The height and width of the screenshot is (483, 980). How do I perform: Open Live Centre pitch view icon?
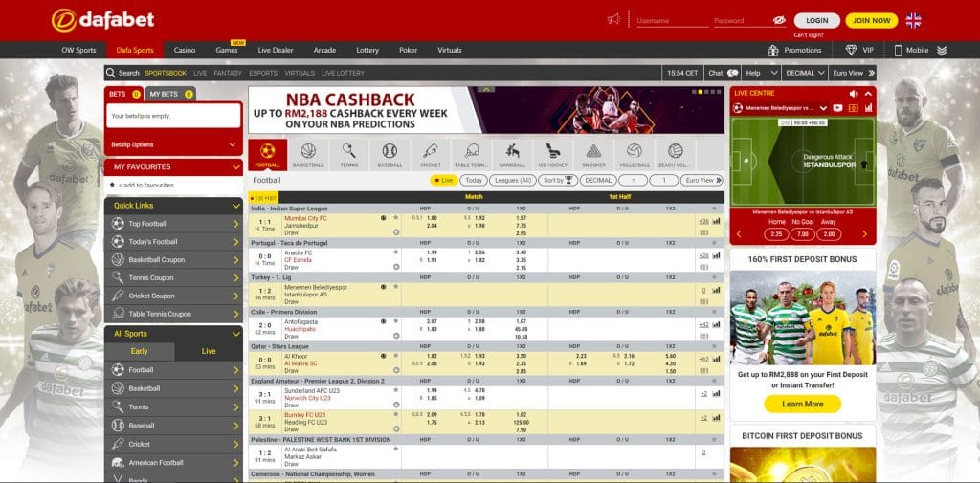tap(853, 108)
